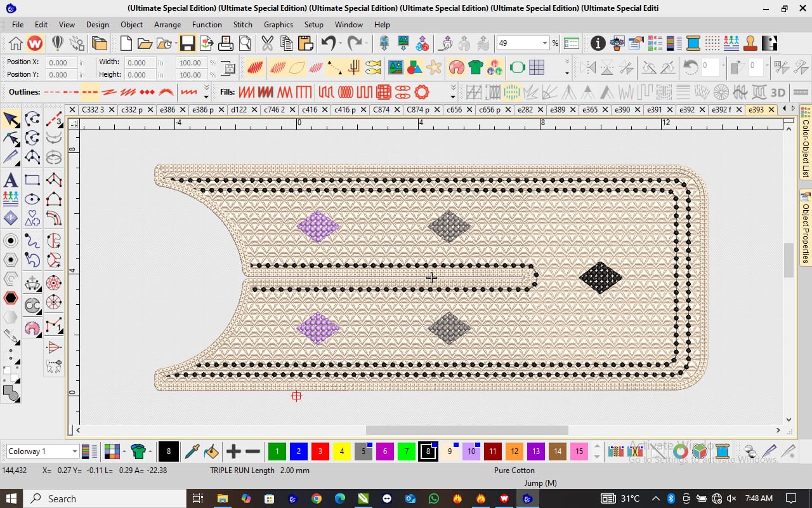812x508 pixels.
Task: Choose the Lettering A tool
Action: (11, 180)
